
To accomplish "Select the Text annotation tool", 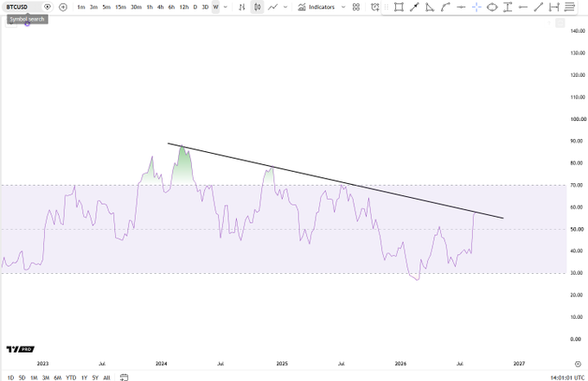I will point(508,7).
